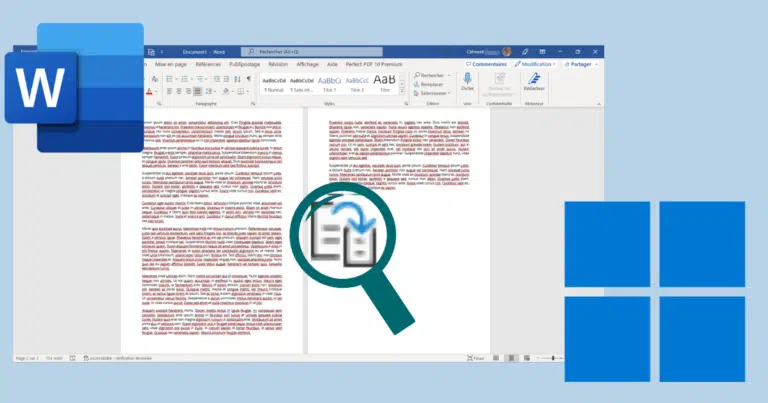This screenshot has height=403, width=768.
Task: Apply the Titre 2 style
Action: pos(357,84)
